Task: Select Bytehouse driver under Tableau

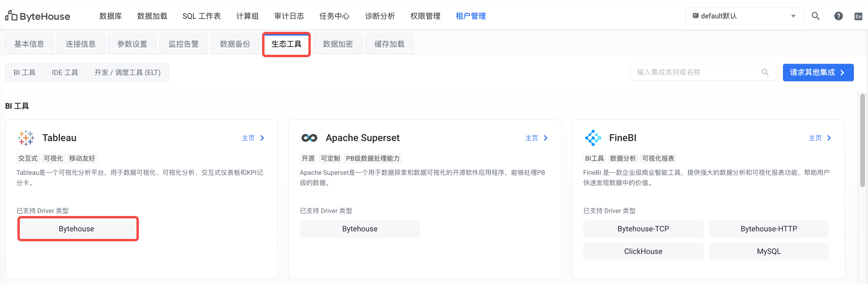Action: tap(76, 229)
